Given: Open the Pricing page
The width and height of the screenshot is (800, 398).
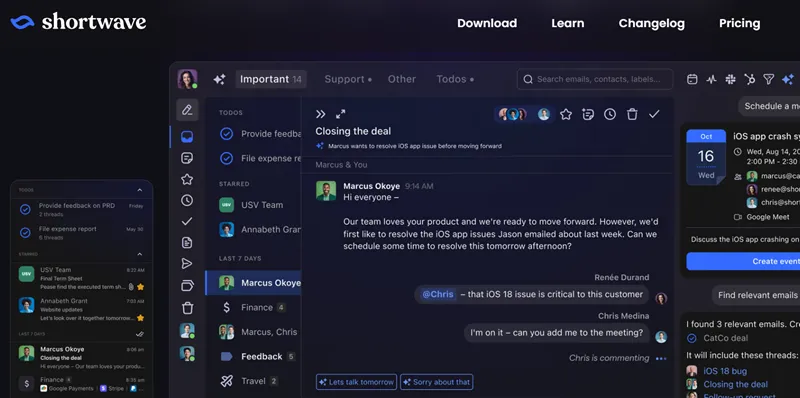Looking at the screenshot, I should (739, 23).
